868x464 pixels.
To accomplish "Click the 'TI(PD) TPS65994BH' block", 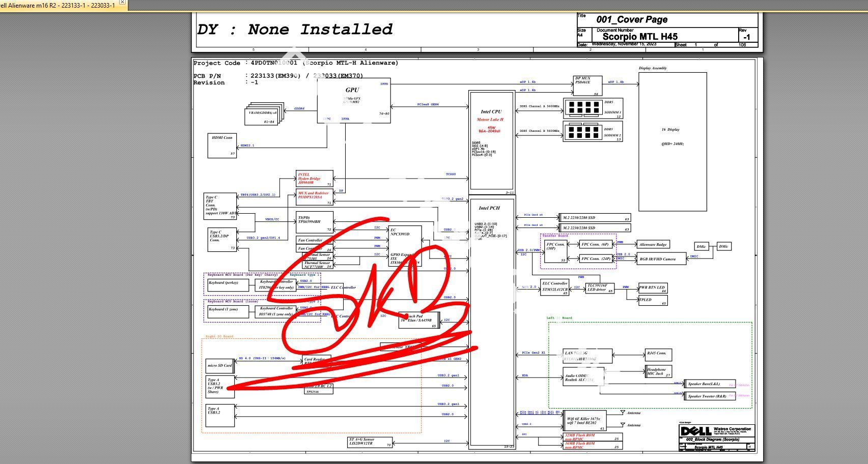I will tap(315, 222).
